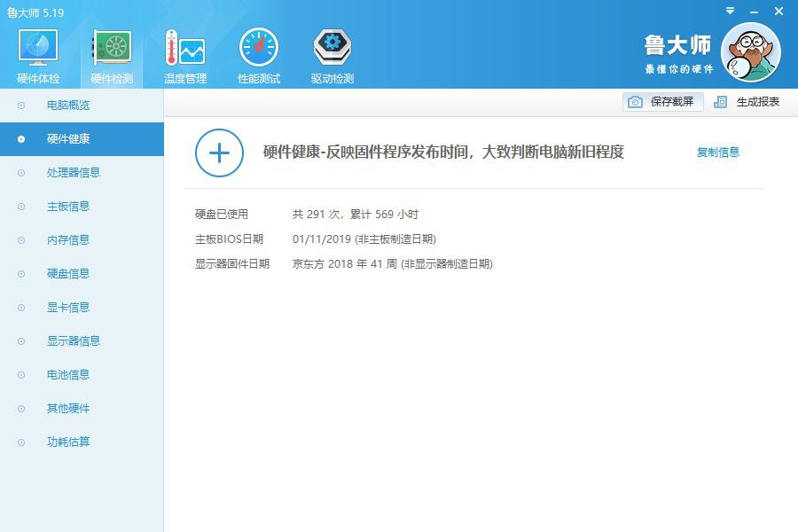The image size is (798, 532).
Task: Click the 鲁大师 mascot avatar
Action: 751,52
